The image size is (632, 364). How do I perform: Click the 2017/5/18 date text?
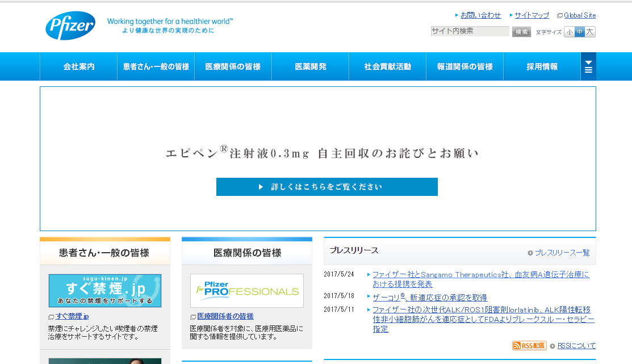point(339,296)
